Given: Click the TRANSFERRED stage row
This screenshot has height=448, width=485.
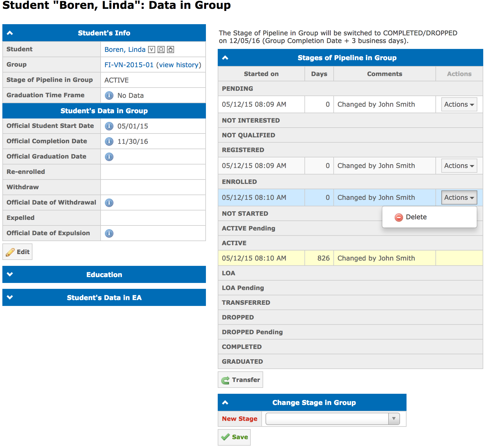Looking at the screenshot, I should [350, 303].
